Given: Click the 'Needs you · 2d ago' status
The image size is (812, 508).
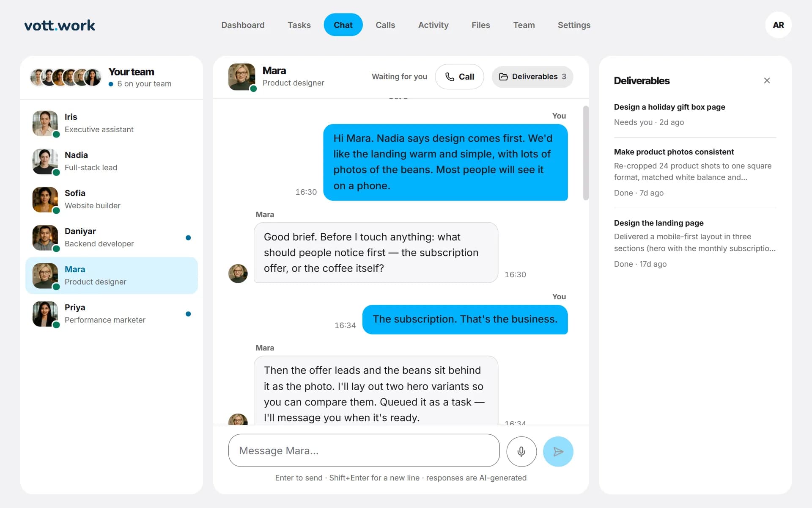Looking at the screenshot, I should coord(649,122).
